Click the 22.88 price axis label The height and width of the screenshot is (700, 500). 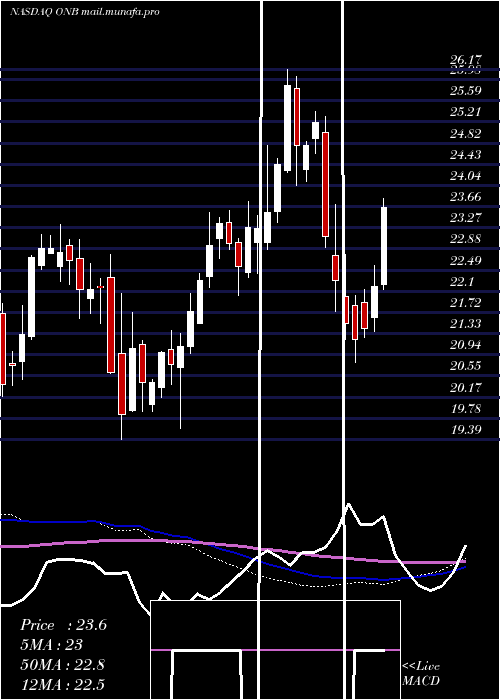pyautogui.click(x=466, y=239)
